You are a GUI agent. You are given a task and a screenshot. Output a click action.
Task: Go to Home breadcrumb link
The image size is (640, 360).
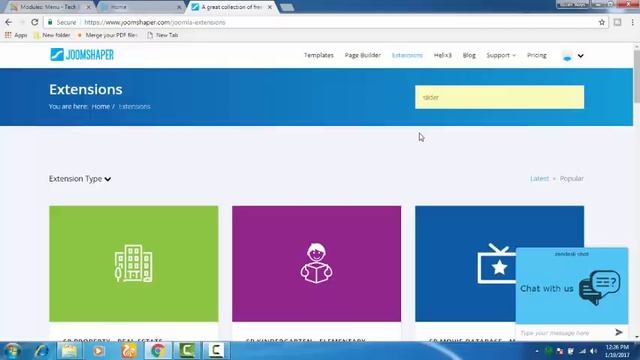[x=100, y=107]
